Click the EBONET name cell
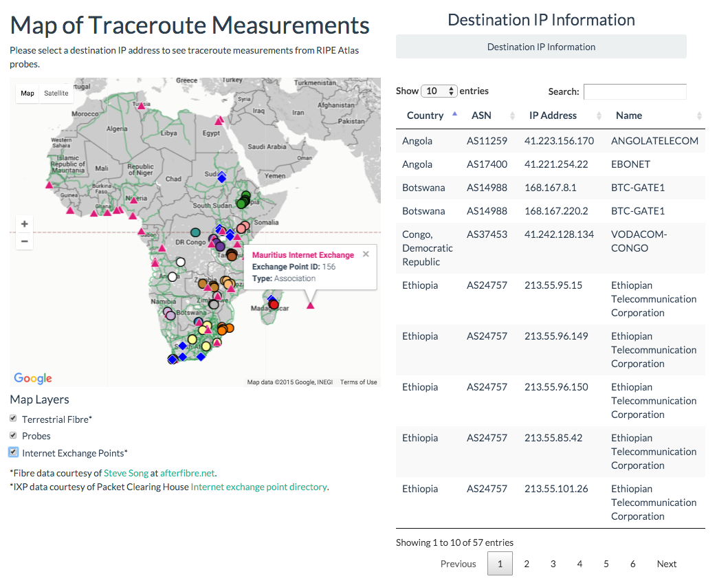728x583 pixels. pos(630,164)
